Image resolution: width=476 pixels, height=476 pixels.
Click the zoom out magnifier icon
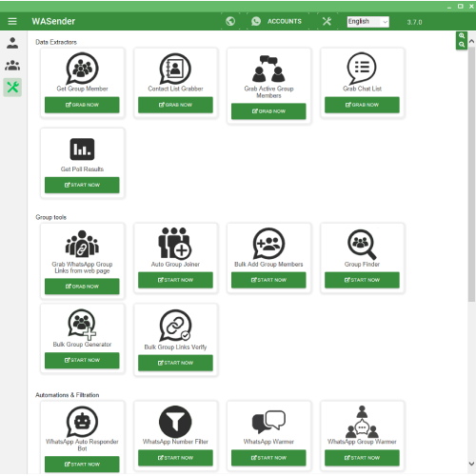tap(462, 45)
